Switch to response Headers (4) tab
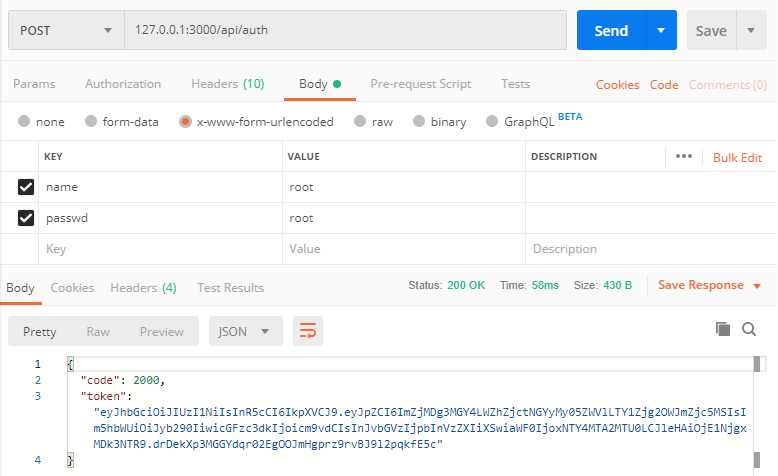This screenshot has height=476, width=778. point(143,288)
